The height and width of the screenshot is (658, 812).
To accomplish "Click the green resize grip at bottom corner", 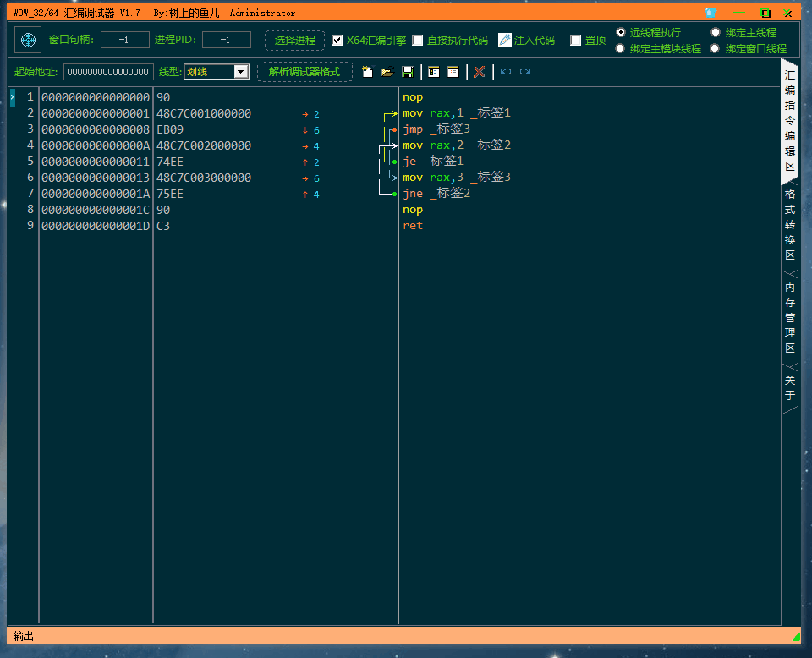I will pyautogui.click(x=796, y=637).
